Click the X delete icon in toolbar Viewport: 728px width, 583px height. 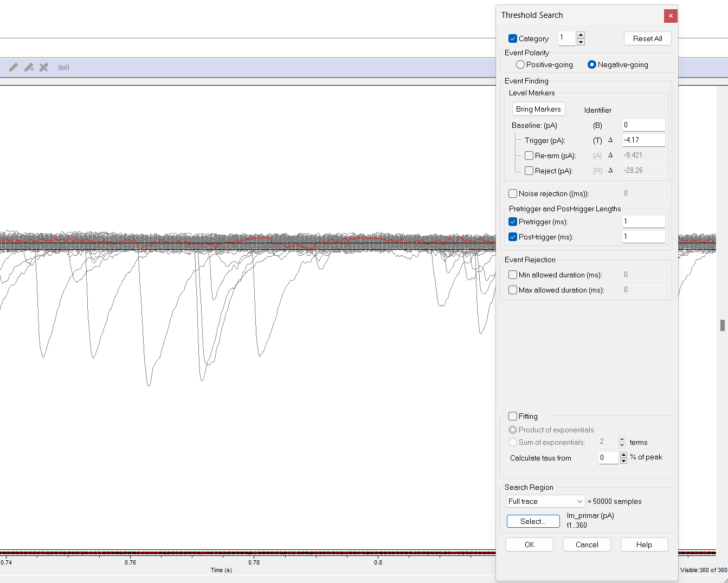tap(44, 67)
